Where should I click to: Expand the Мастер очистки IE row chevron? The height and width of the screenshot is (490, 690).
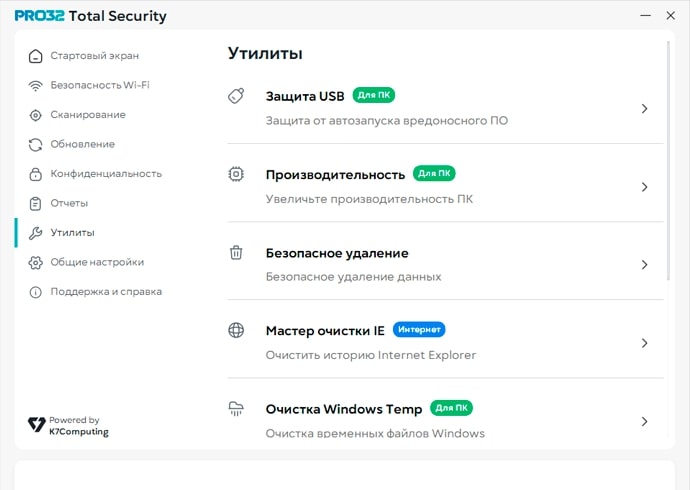point(645,343)
